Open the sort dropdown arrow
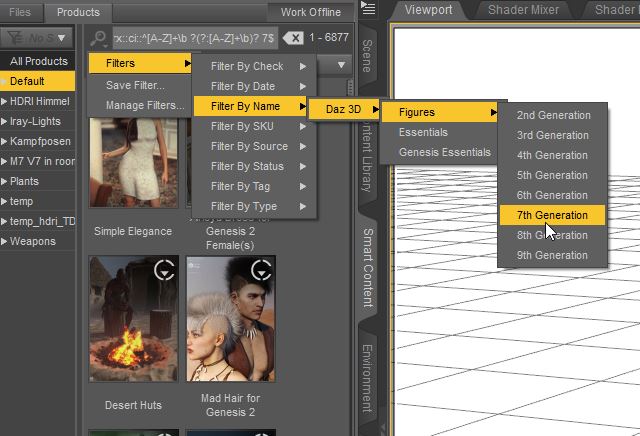The height and width of the screenshot is (436, 640). pos(341,65)
